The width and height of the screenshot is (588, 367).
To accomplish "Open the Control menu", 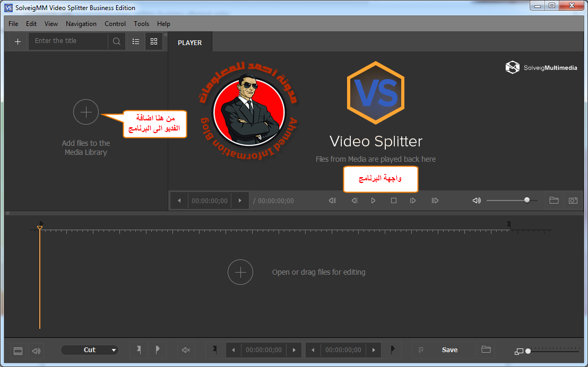I will pyautogui.click(x=115, y=24).
